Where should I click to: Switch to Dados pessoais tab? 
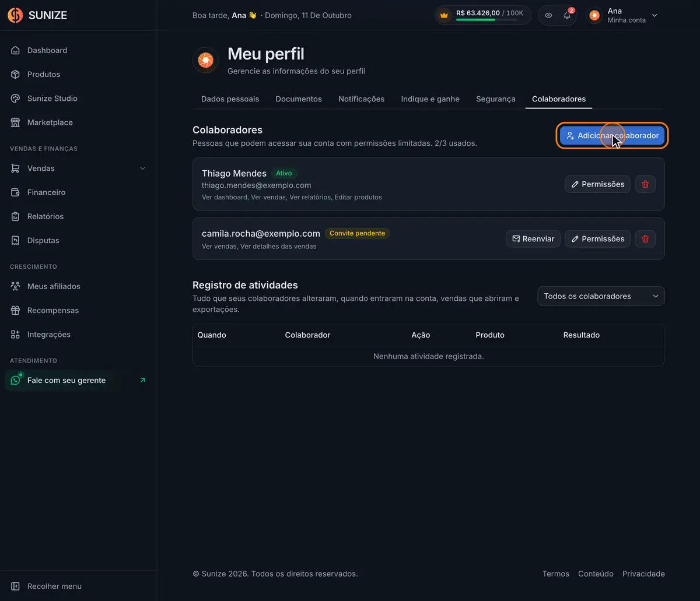coord(230,99)
